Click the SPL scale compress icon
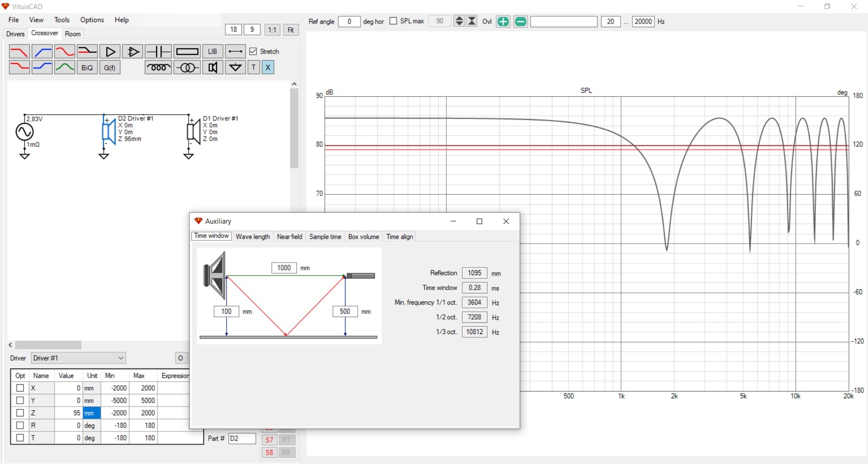This screenshot has width=868, height=464. click(x=472, y=21)
